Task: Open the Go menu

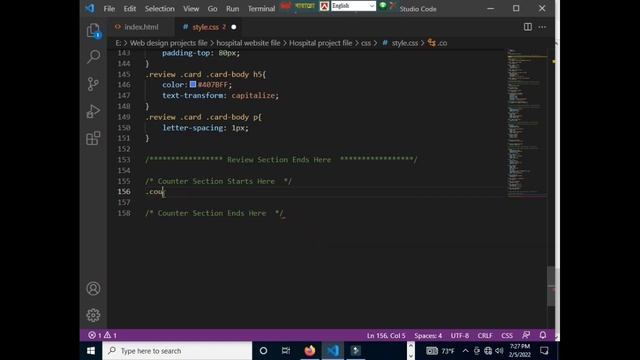Action: 212,9
